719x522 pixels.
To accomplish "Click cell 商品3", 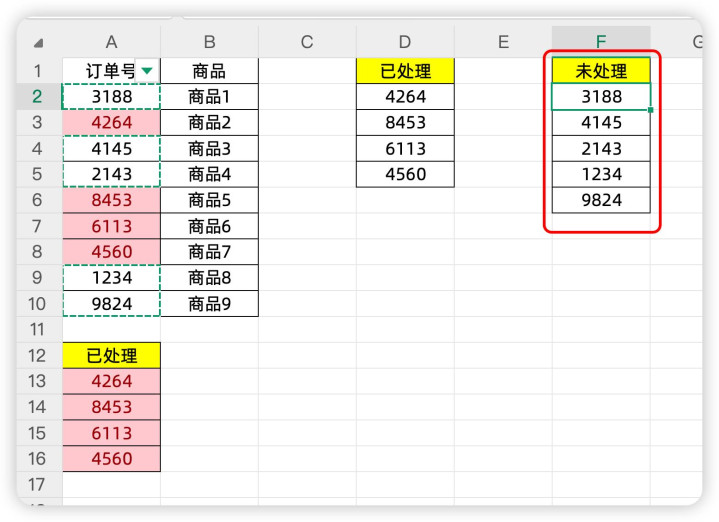I will click(210, 149).
